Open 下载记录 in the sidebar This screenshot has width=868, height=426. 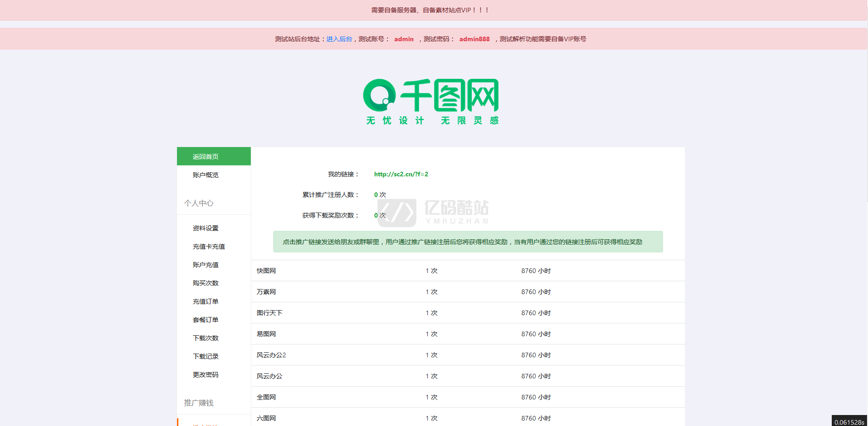coord(205,356)
